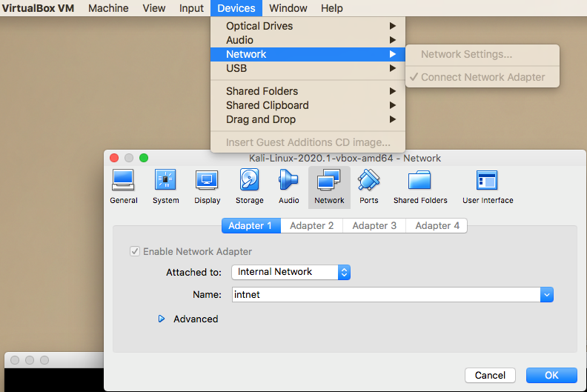
Task: Choose Network Settings... in submenu
Action: (x=482, y=54)
